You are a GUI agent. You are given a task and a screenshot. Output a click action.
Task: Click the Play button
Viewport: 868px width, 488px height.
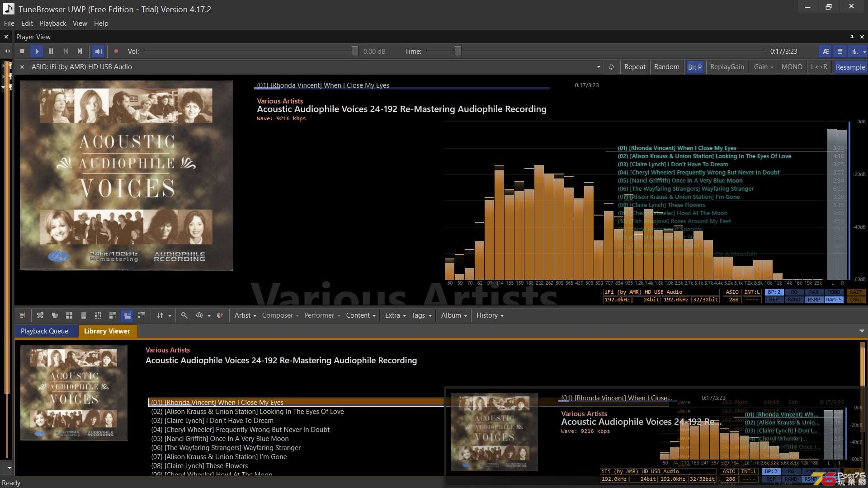click(37, 52)
